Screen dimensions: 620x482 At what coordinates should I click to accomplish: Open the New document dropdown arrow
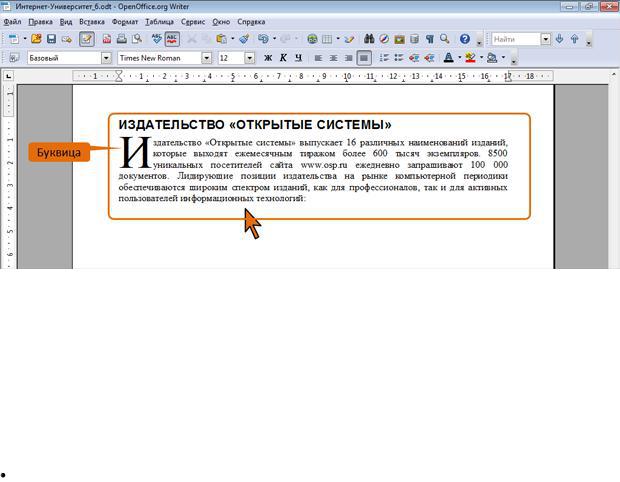[x=25, y=39]
